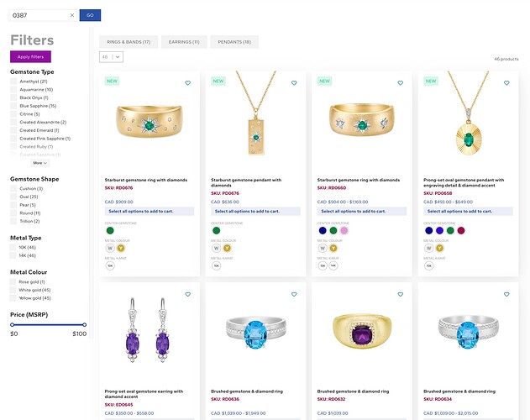Favorite the purple oval earring ED0645
The width and height of the screenshot is (530, 420).
point(188,294)
